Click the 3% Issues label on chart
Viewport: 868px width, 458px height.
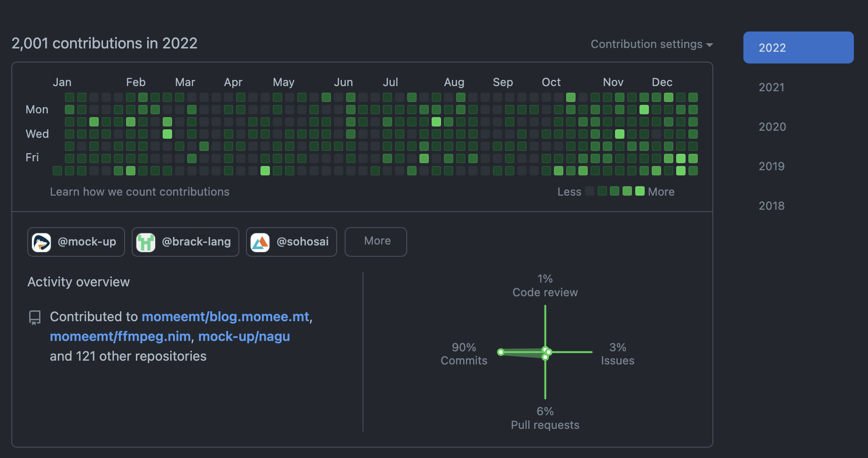(617, 354)
